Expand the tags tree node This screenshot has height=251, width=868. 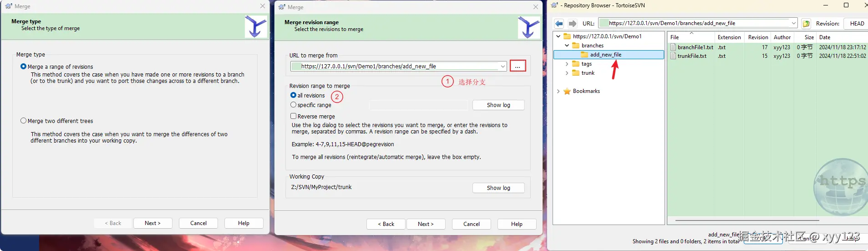click(x=567, y=64)
